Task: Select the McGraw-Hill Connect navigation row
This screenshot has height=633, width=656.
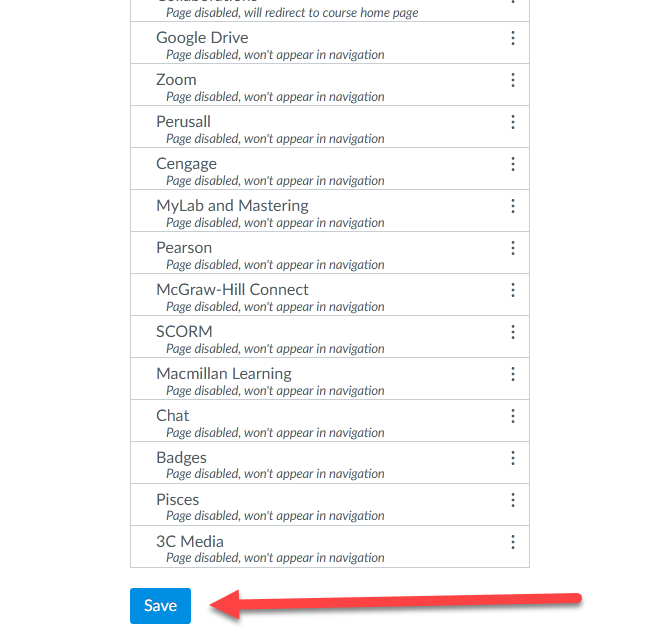Action: 232,290
